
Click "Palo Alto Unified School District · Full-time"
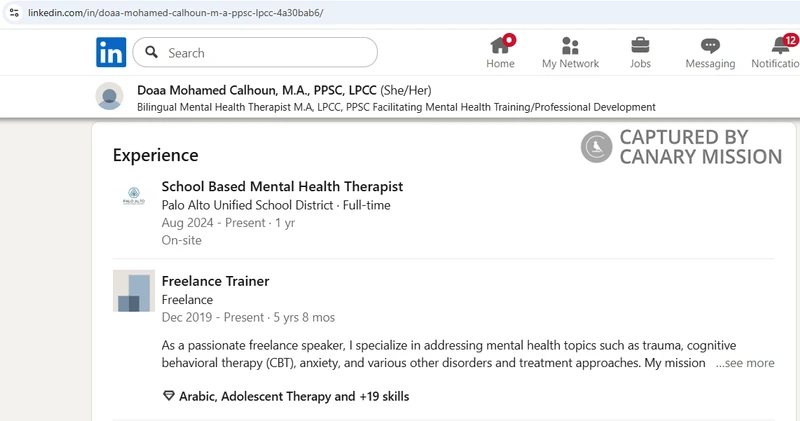(276, 205)
